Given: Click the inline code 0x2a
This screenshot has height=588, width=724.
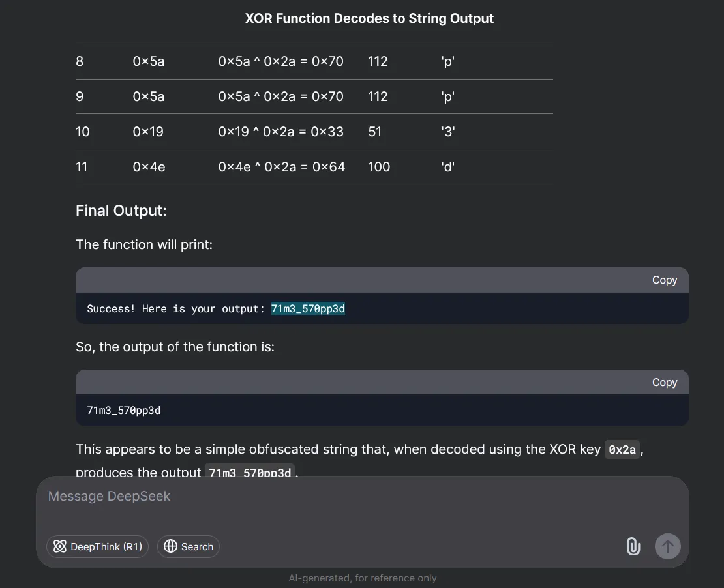Looking at the screenshot, I should click(x=621, y=450).
